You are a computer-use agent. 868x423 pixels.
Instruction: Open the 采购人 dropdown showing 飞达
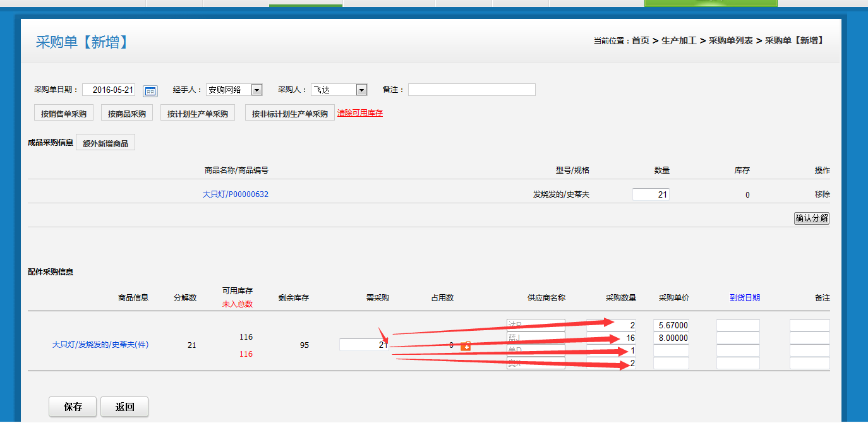click(x=361, y=90)
